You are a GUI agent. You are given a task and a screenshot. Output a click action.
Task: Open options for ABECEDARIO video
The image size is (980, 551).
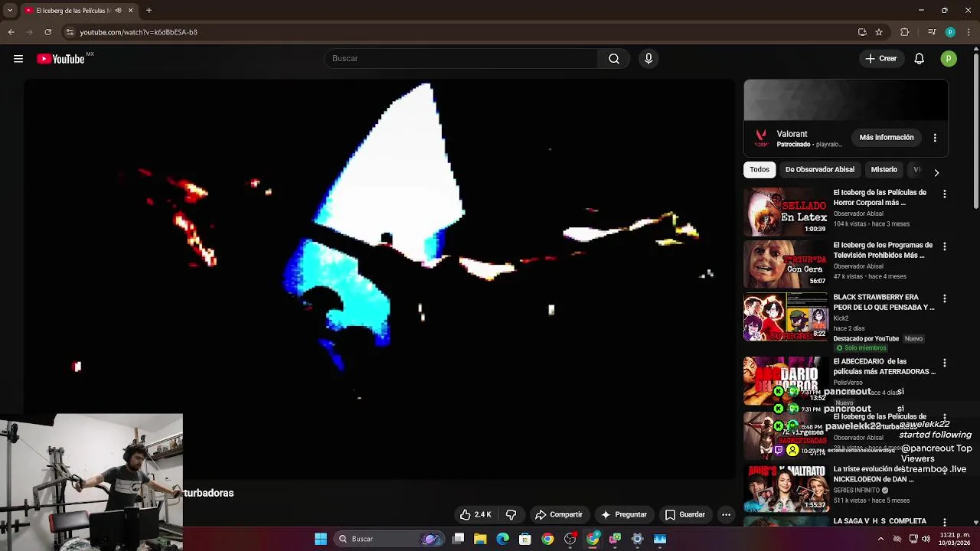tap(944, 363)
